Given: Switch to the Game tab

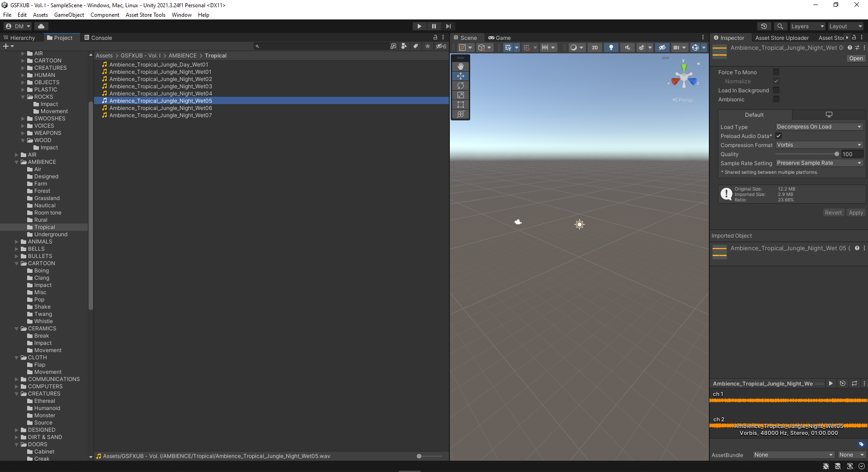Looking at the screenshot, I should pyautogui.click(x=499, y=38).
